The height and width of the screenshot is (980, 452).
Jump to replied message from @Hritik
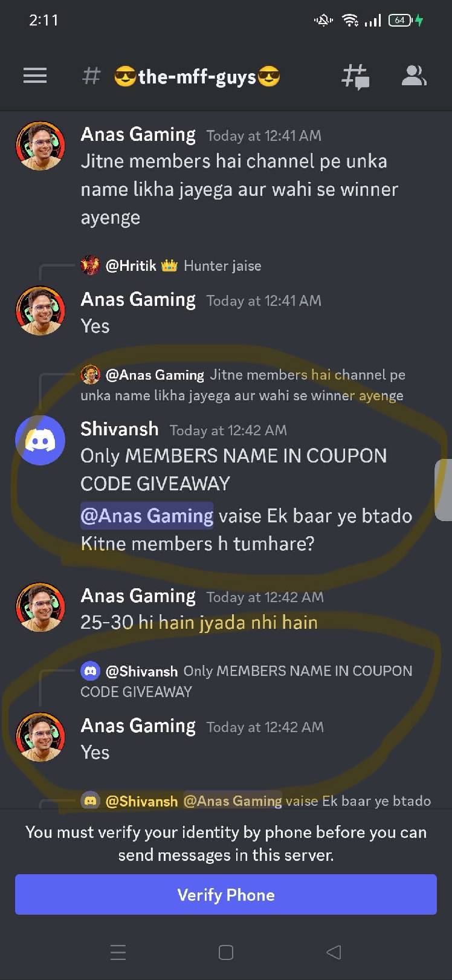coord(184,265)
